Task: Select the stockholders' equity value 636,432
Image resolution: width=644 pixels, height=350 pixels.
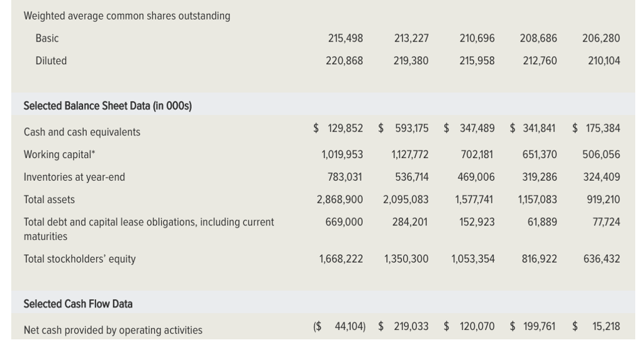Action: pyautogui.click(x=602, y=259)
